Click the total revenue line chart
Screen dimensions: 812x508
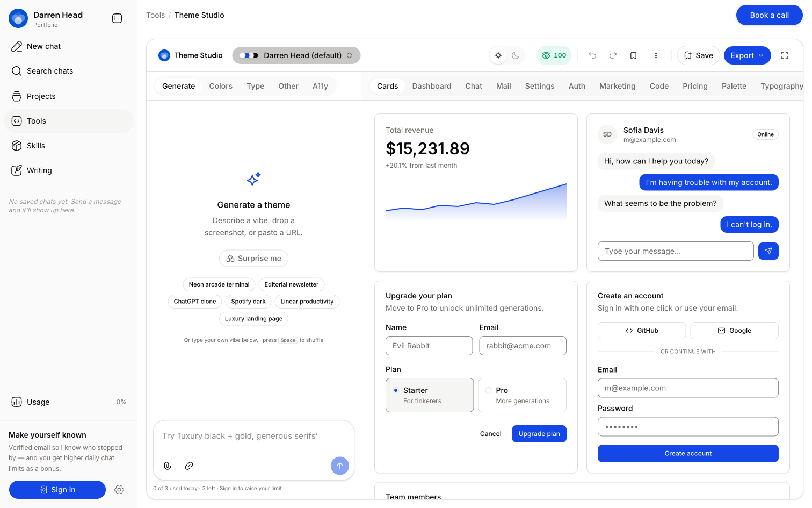click(476, 202)
